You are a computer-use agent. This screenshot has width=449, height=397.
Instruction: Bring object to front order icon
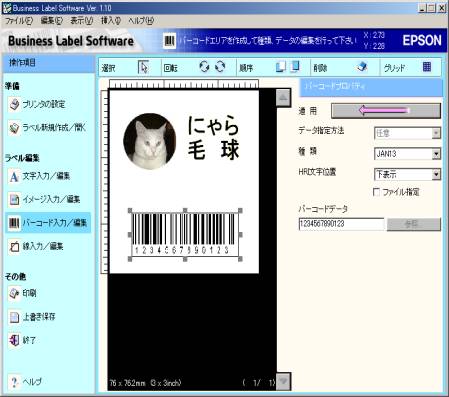[x=281, y=67]
